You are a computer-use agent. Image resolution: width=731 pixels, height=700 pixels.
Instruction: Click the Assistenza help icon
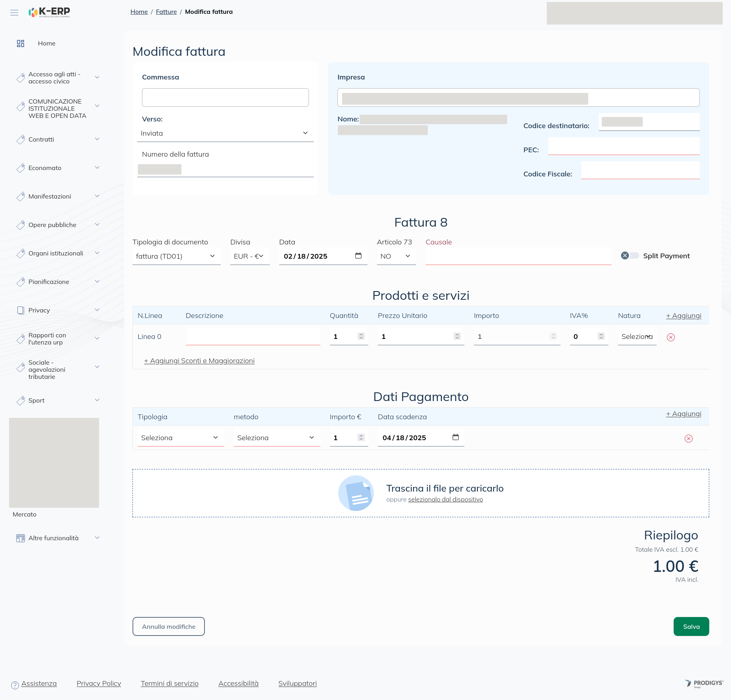[x=15, y=685]
